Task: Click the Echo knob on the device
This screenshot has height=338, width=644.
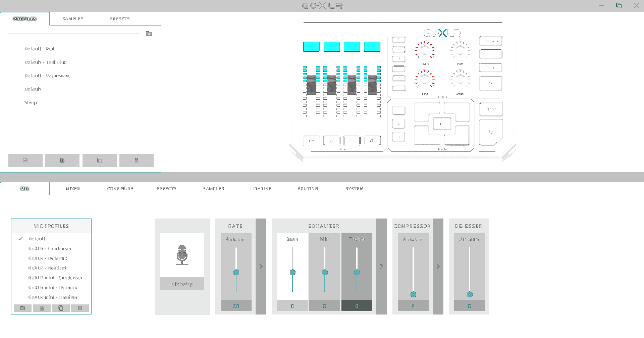Action: pos(425,80)
